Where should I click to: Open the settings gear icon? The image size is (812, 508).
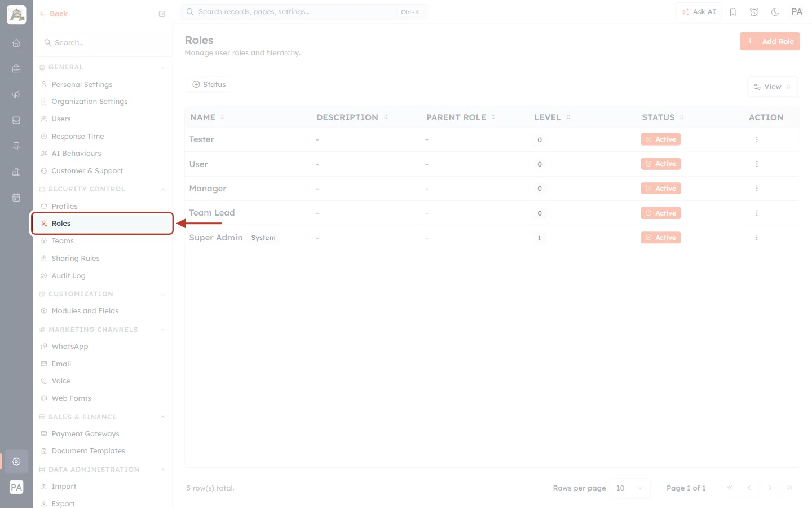point(16,461)
